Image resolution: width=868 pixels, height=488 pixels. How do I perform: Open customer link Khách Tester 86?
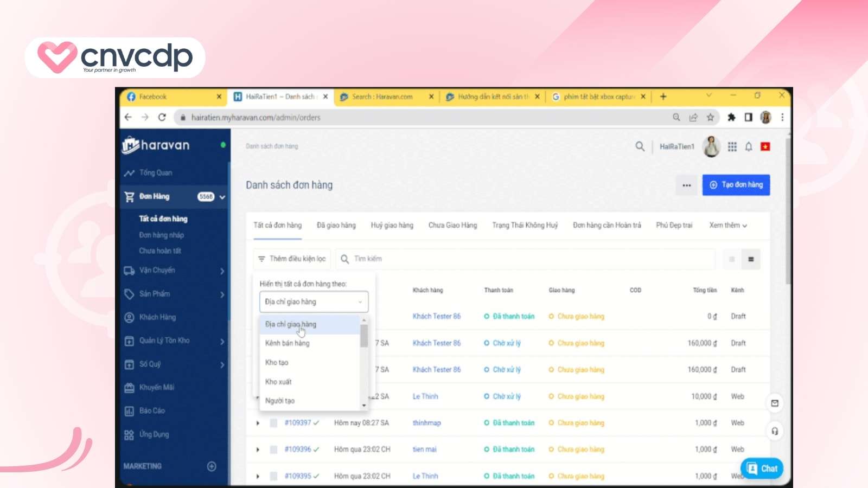(437, 316)
